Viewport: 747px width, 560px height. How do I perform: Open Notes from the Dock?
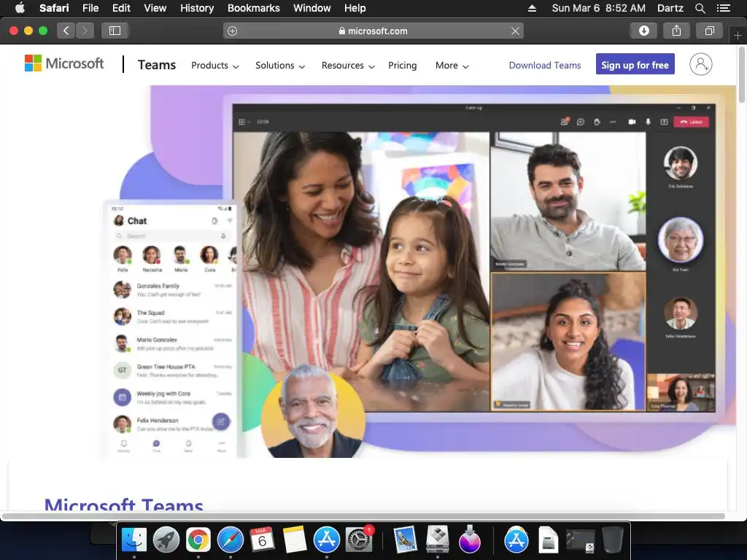click(x=295, y=540)
